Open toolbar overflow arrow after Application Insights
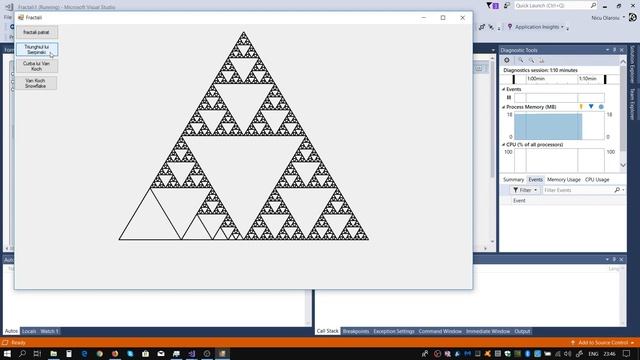The image size is (640, 360). tap(568, 28)
